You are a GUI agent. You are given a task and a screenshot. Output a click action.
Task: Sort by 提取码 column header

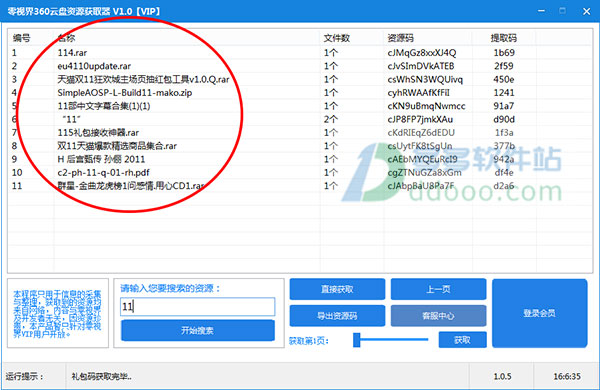[504, 38]
